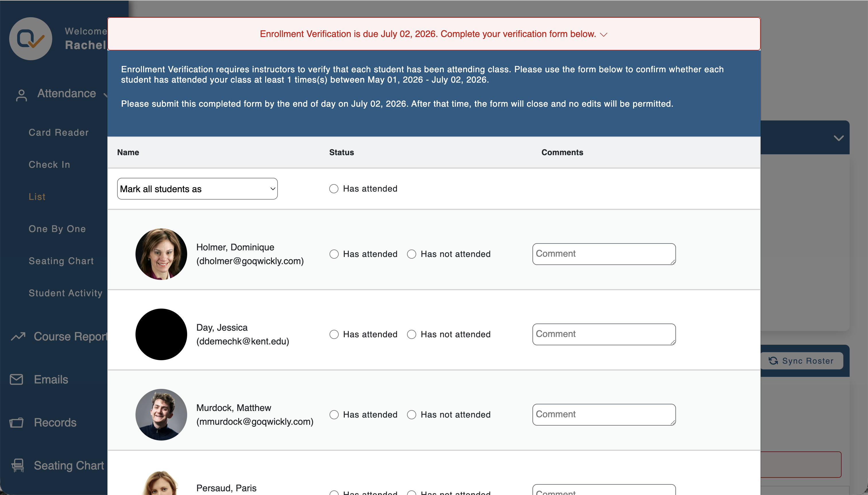Click Day, Jessica's black avatar

[x=161, y=334]
